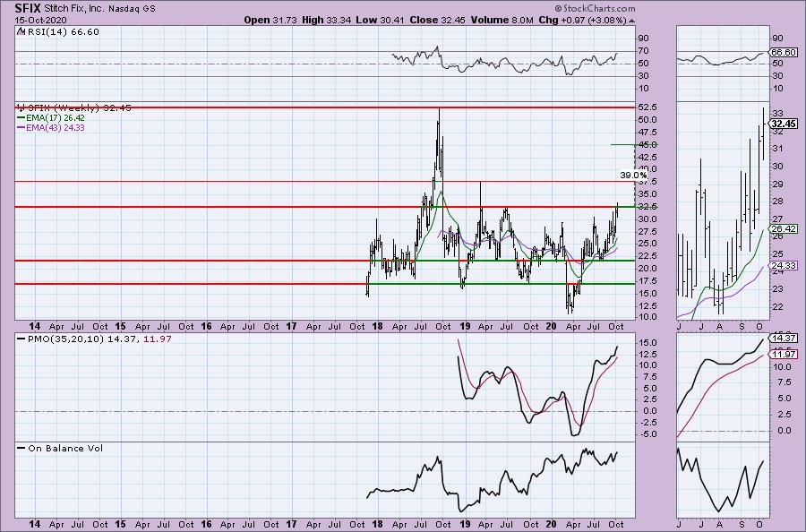Click the 39.0% upside target annotation

click(633, 176)
